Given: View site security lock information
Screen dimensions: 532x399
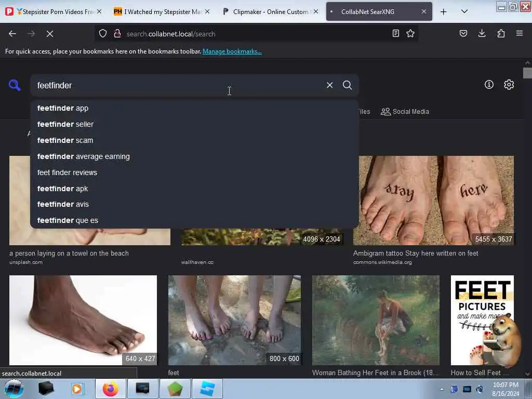Looking at the screenshot, I should coord(117,34).
